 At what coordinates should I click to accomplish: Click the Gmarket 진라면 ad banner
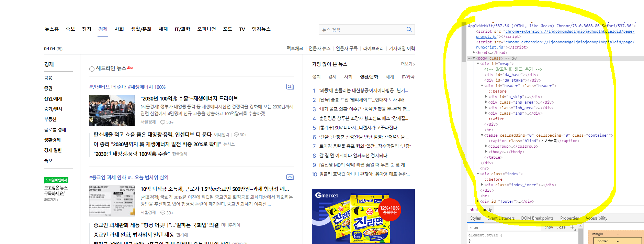363,216
